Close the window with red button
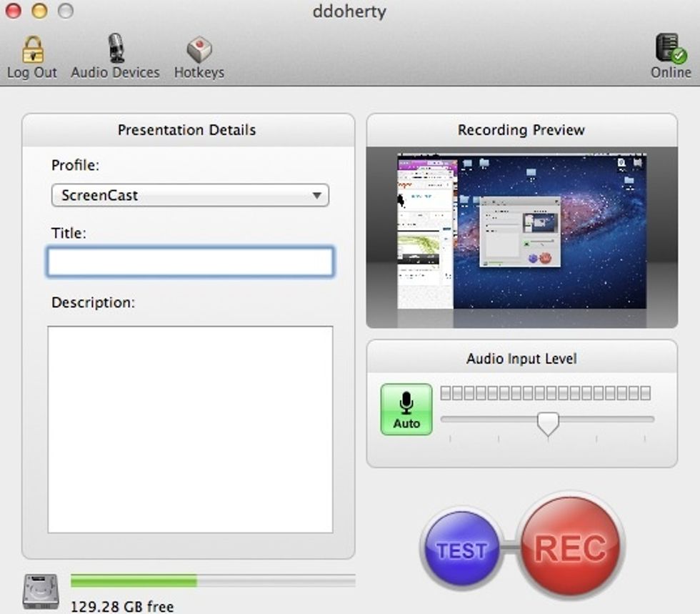700x614 pixels. click(14, 11)
